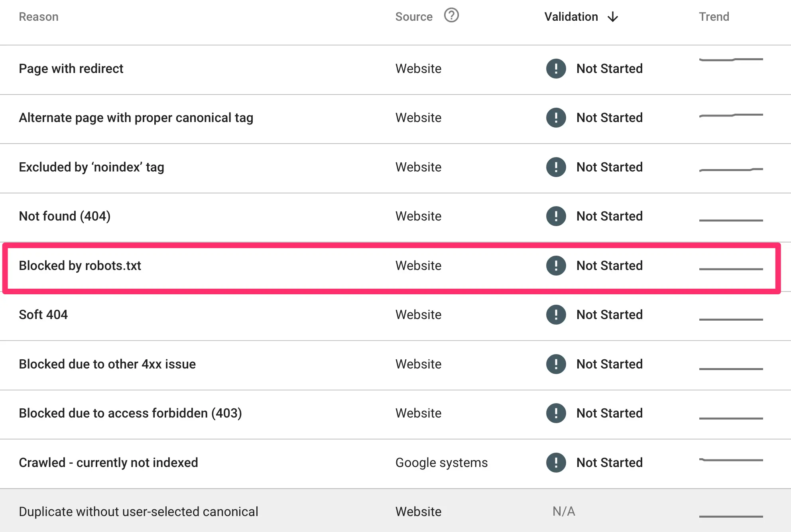Click the exclamation icon in the Blocked by robots.txt row

coord(556,266)
